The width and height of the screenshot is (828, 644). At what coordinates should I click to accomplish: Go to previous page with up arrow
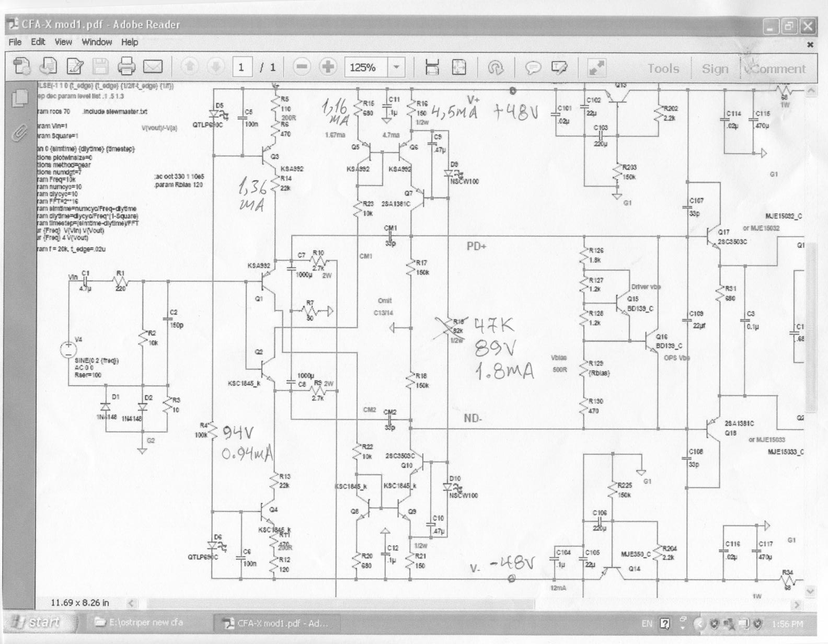(190, 66)
